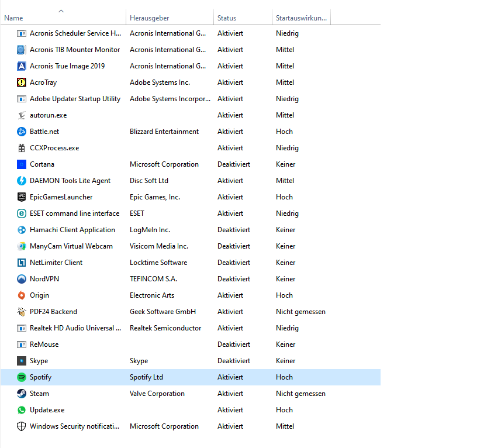Click the CCXProcess.exe icon
Image resolution: width=501 pixels, height=448 pixels.
click(x=22, y=147)
